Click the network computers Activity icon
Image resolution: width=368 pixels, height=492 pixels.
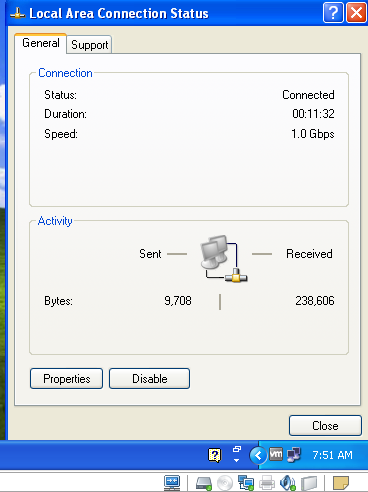[x=224, y=259]
